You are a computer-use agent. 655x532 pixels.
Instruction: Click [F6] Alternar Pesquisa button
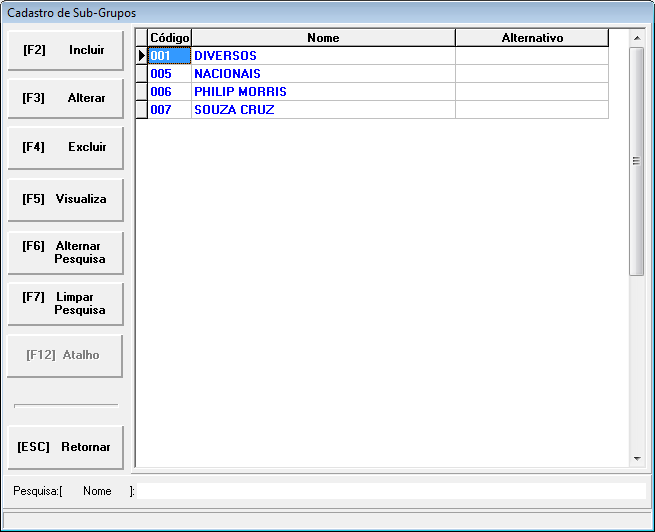pyautogui.click(x=65, y=252)
